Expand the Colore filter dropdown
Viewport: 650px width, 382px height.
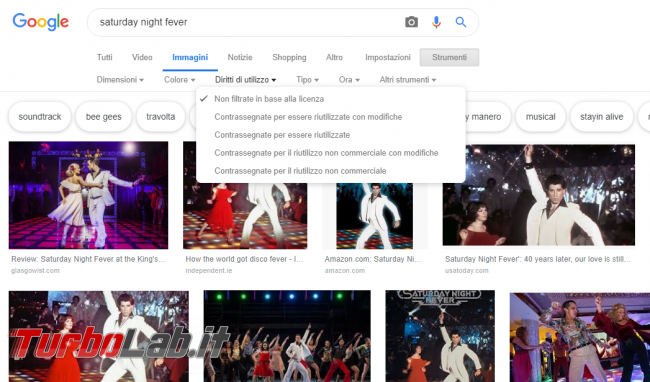(x=179, y=80)
